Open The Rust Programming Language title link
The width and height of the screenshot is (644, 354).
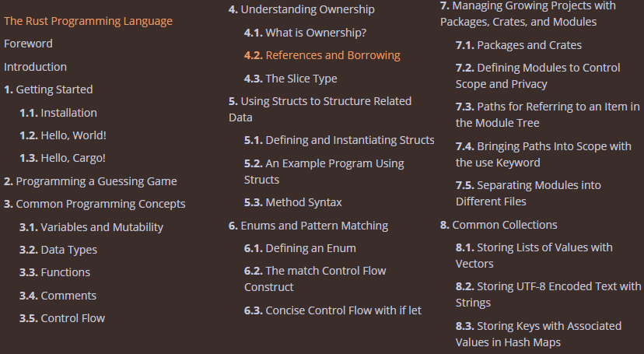point(89,21)
